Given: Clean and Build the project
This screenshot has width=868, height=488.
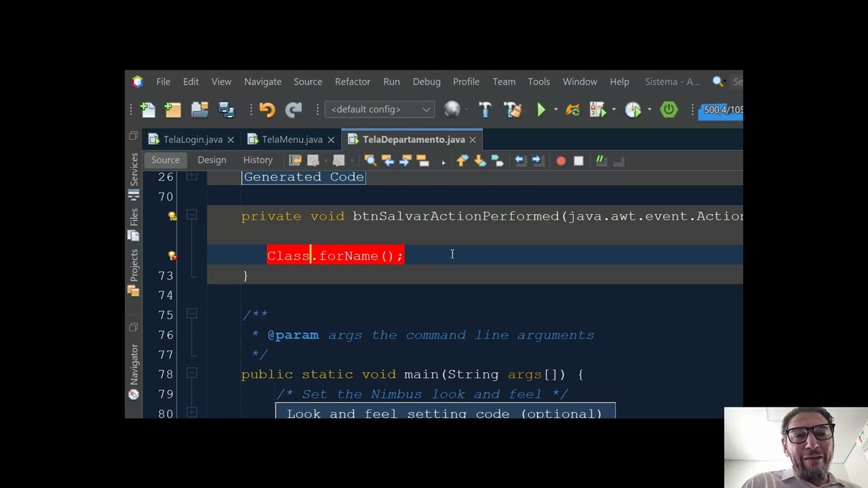Looking at the screenshot, I should coord(512,109).
